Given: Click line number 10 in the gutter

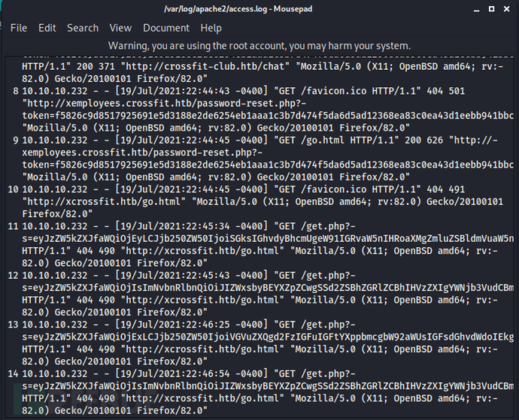Looking at the screenshot, I should (14, 189).
